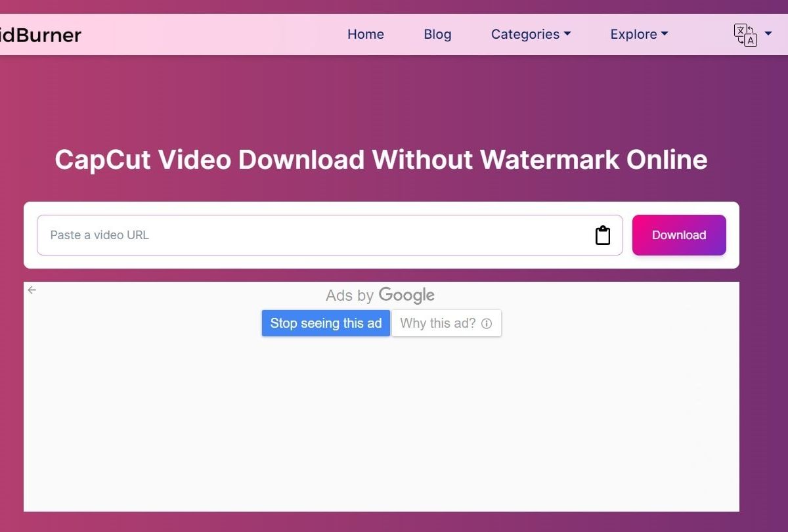This screenshot has width=788, height=532.
Task: Go to the Blog page
Action: [437, 34]
